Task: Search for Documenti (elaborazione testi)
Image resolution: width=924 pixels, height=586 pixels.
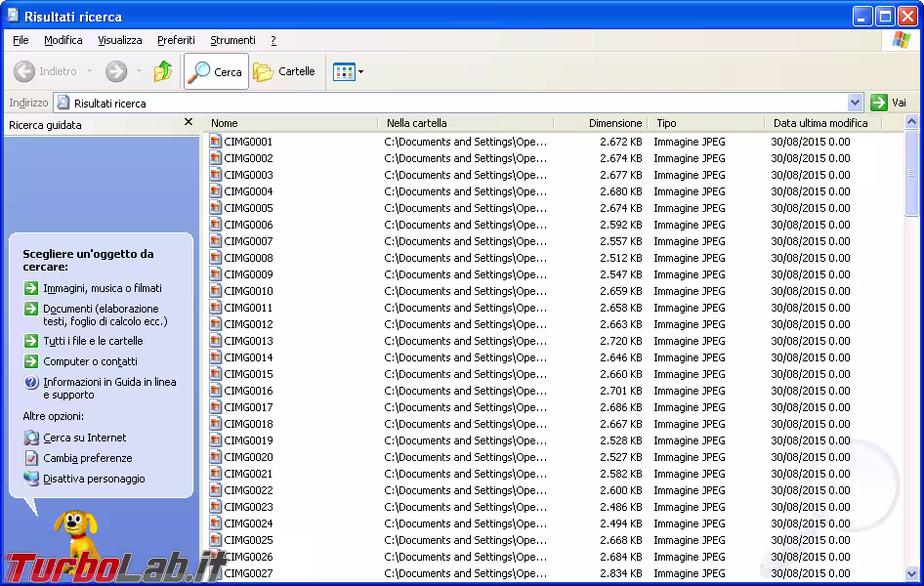Action: click(x=105, y=314)
